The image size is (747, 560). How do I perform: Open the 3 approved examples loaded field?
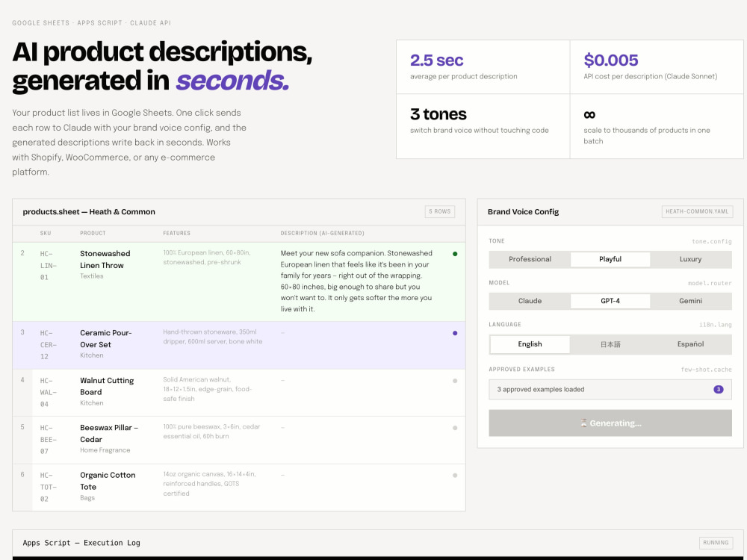click(x=610, y=390)
